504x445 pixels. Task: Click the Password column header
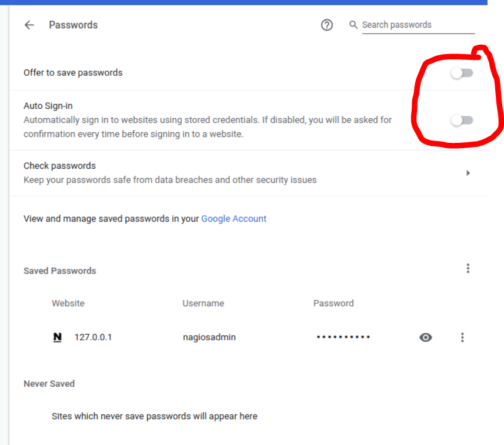(x=333, y=303)
